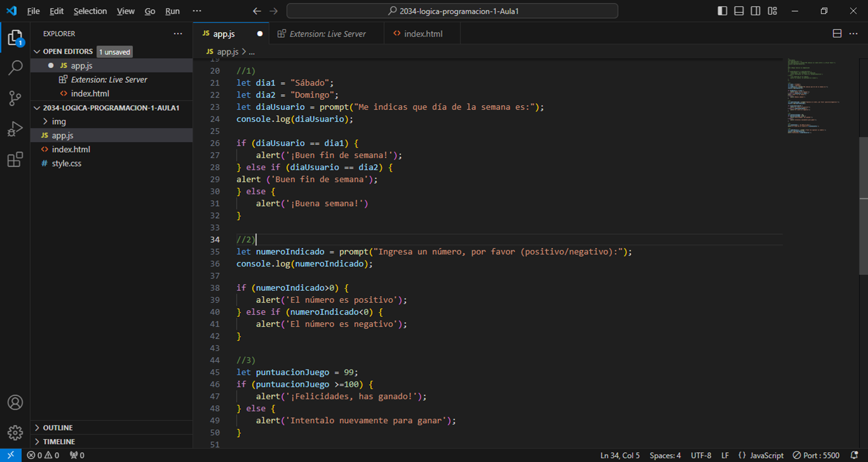The image size is (868, 462).
Task: Click line number 26 in the gutter
Action: click(215, 143)
